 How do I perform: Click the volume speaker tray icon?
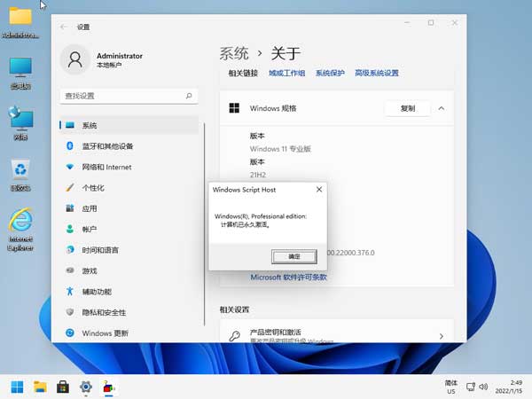pyautogui.click(x=483, y=387)
